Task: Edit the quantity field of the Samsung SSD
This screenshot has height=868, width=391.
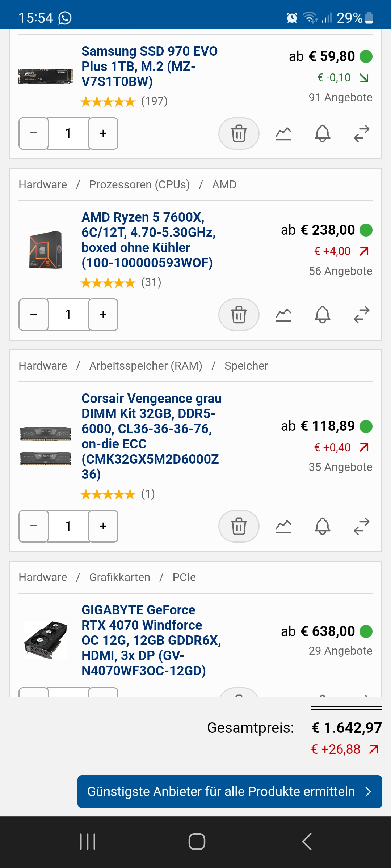Action: [68, 134]
